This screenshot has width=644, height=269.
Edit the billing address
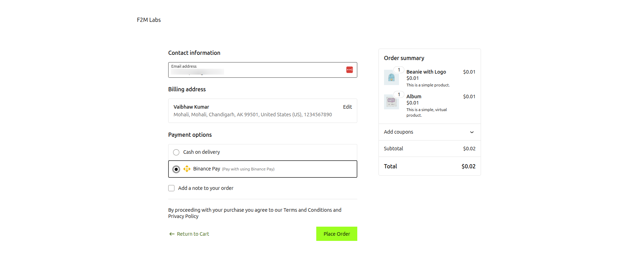pyautogui.click(x=348, y=107)
